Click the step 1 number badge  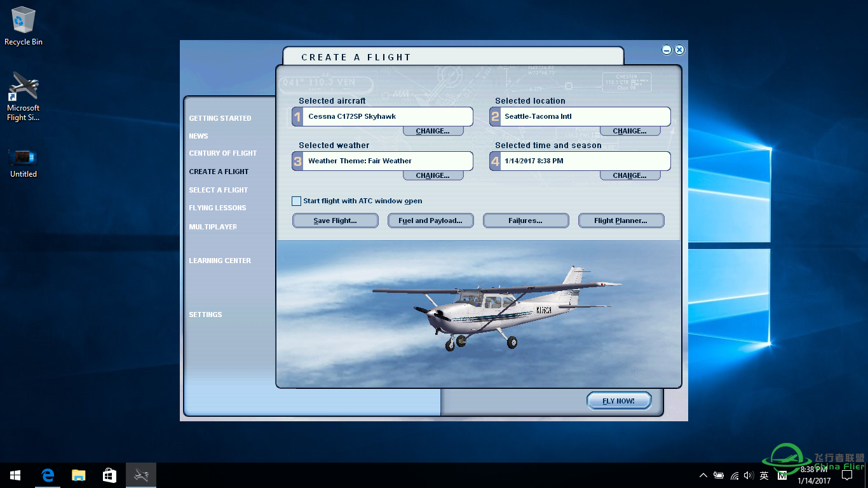pyautogui.click(x=297, y=117)
